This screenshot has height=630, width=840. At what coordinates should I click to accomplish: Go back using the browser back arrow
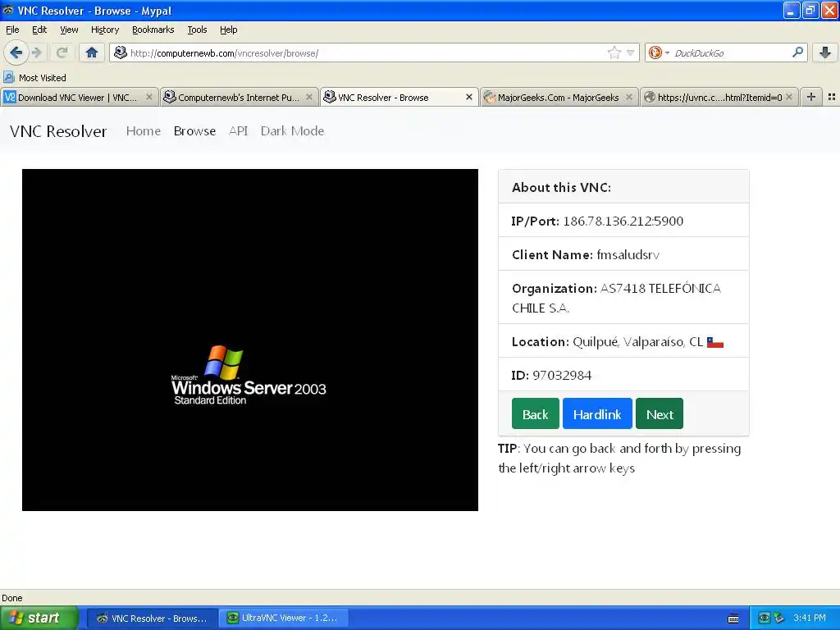(x=16, y=52)
